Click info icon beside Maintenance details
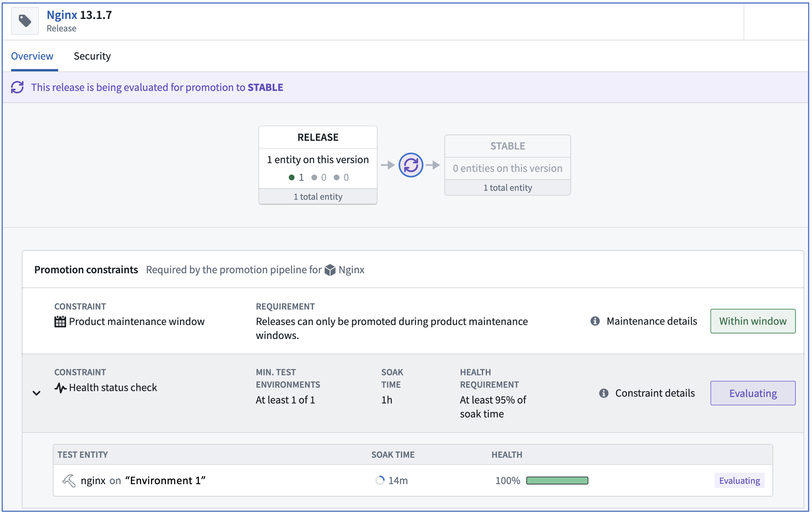 click(x=595, y=321)
